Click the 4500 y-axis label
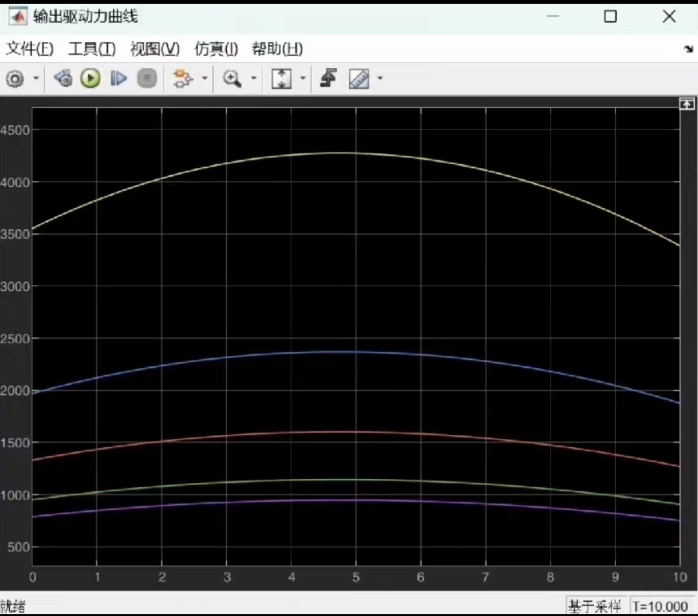Image resolution: width=698 pixels, height=616 pixels. pos(15,130)
